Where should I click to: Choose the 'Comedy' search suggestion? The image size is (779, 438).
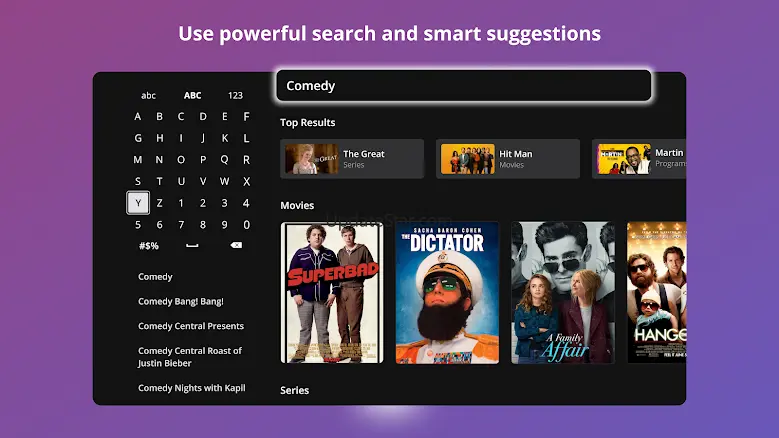[155, 277]
